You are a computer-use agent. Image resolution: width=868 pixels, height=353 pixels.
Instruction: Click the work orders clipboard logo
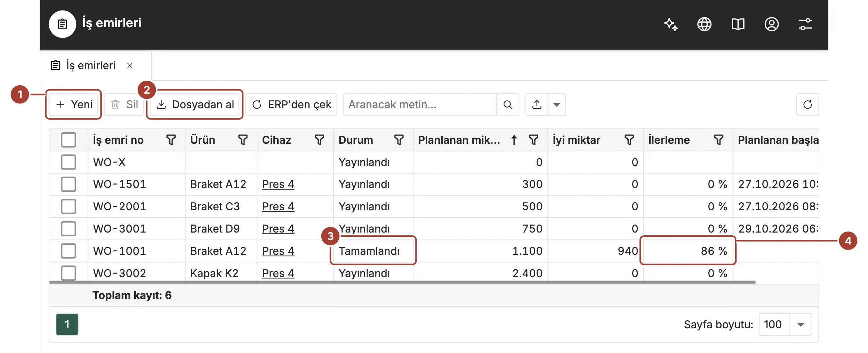coord(63,24)
